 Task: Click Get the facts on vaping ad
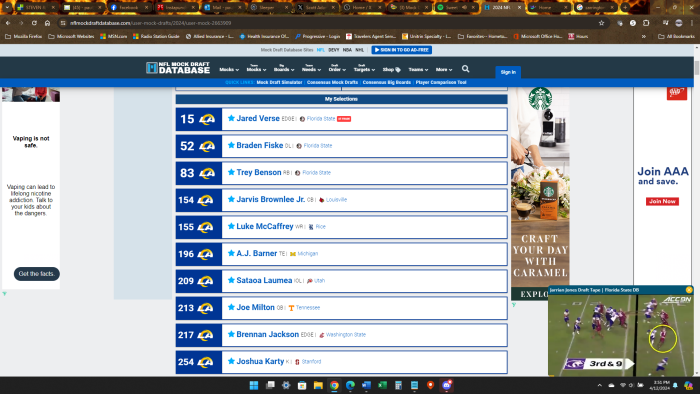(37, 274)
